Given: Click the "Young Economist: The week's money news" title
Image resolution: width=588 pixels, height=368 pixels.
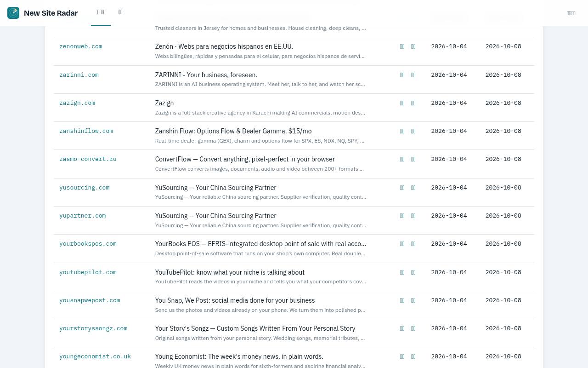Looking at the screenshot, I should [239, 356].
